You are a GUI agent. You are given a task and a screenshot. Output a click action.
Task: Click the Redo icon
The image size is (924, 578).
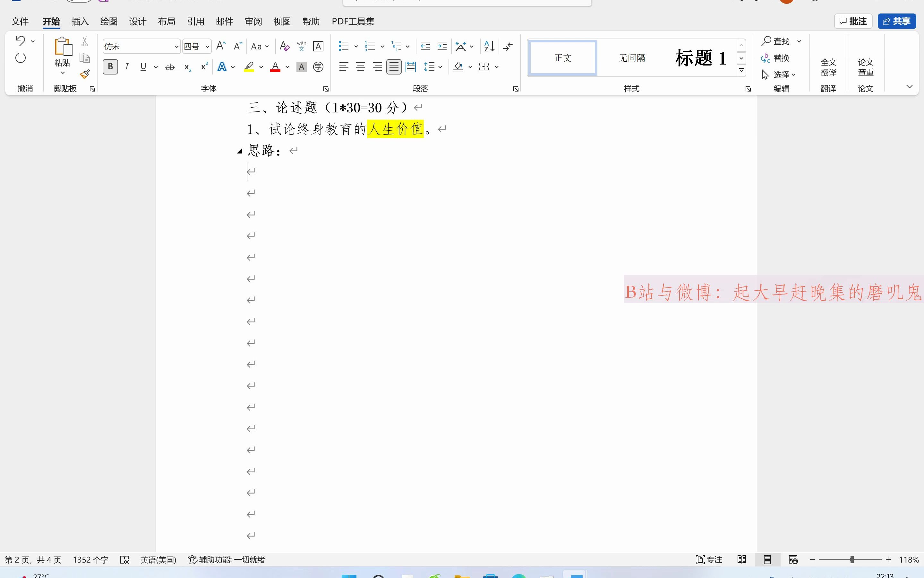pyautogui.click(x=20, y=58)
